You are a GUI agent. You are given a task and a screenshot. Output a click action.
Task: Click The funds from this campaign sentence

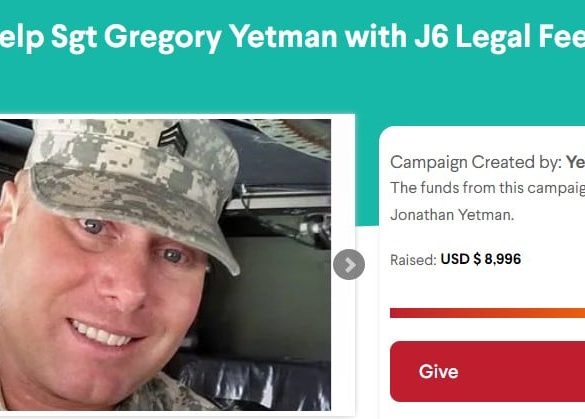(x=488, y=188)
